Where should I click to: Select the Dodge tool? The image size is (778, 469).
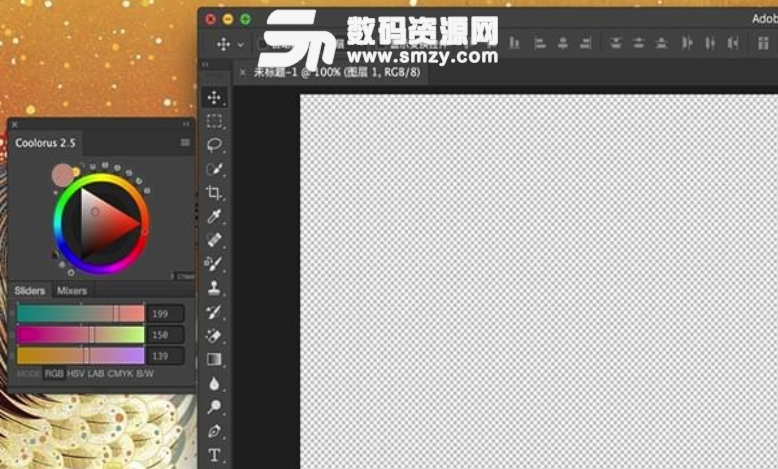pos(214,407)
